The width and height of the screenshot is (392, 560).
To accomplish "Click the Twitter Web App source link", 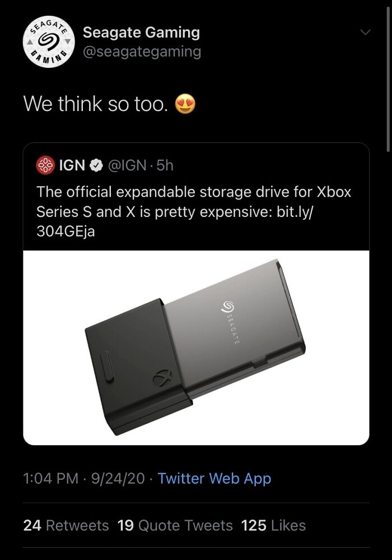I will click(214, 479).
